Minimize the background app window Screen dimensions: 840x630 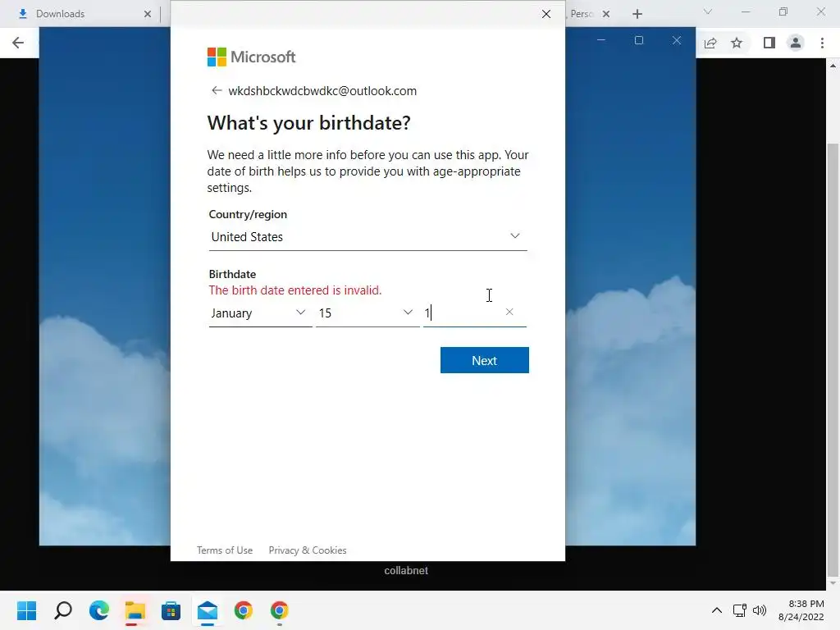(x=601, y=40)
